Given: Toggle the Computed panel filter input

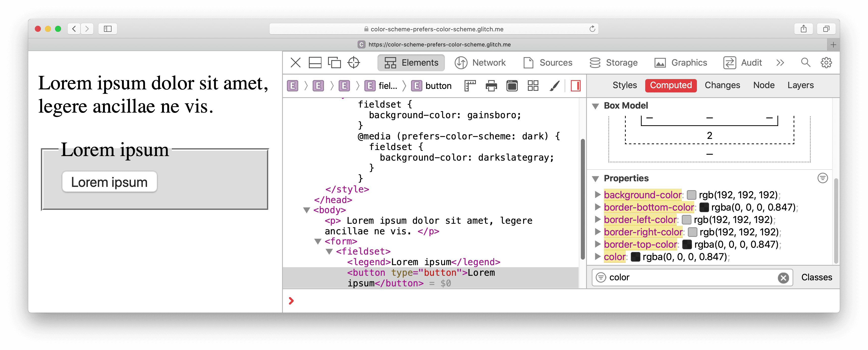Looking at the screenshot, I should (x=602, y=278).
